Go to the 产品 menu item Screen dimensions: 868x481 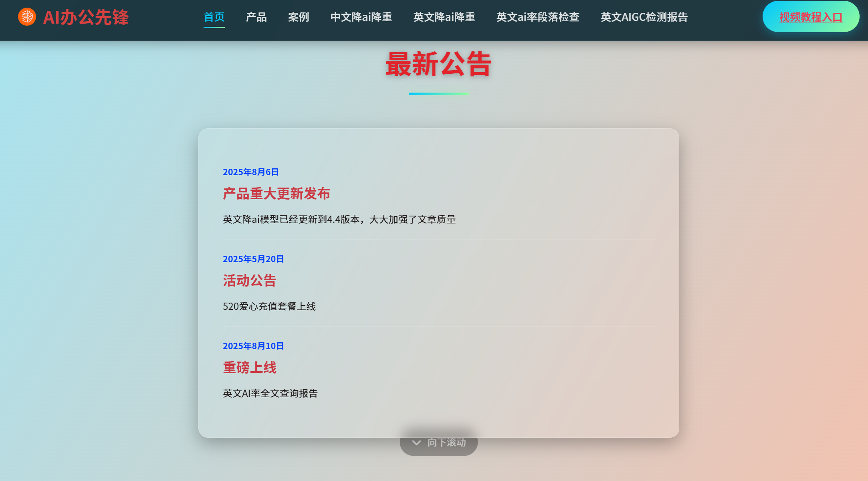click(256, 17)
